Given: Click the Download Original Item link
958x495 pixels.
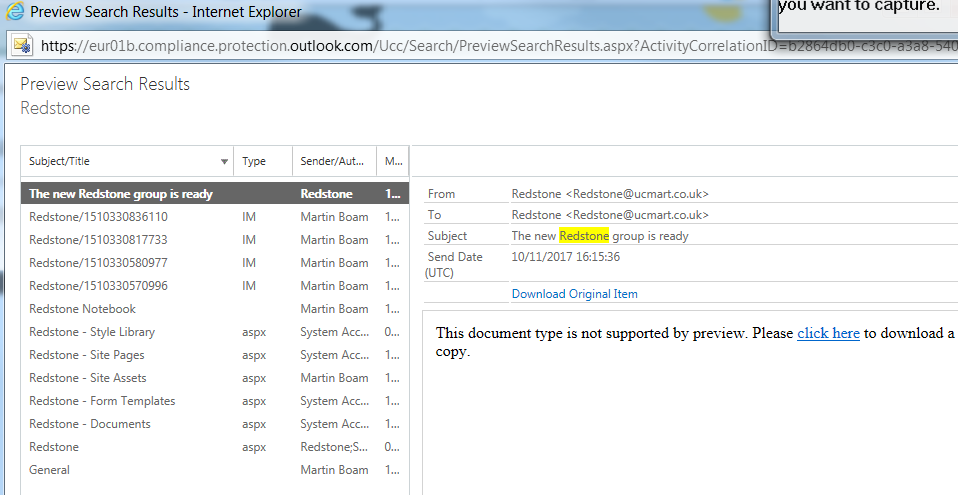Looking at the screenshot, I should click(x=574, y=294).
